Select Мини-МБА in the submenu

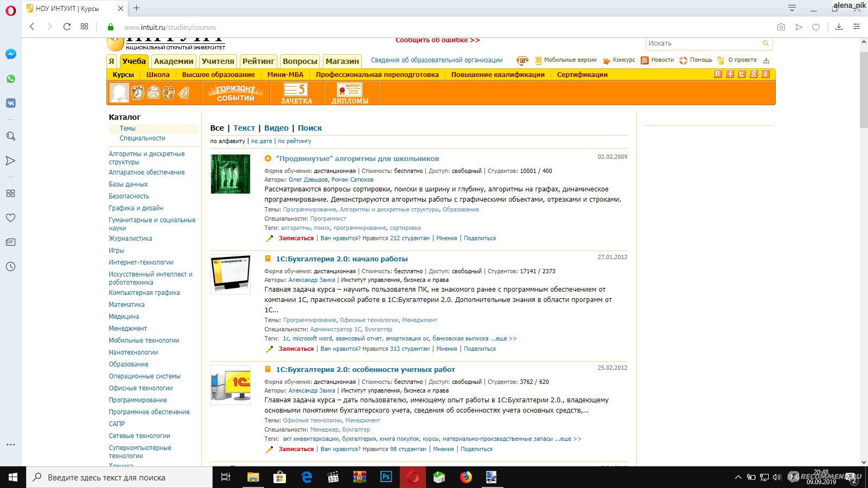[x=285, y=75]
